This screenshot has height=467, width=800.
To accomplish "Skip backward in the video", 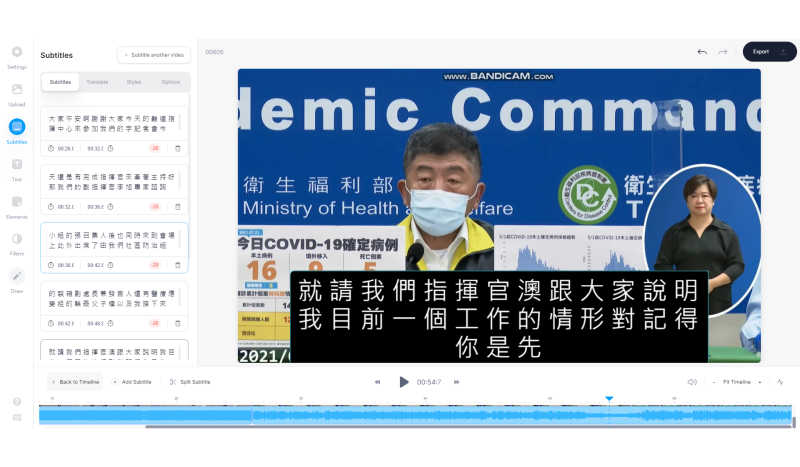I will pyautogui.click(x=378, y=382).
